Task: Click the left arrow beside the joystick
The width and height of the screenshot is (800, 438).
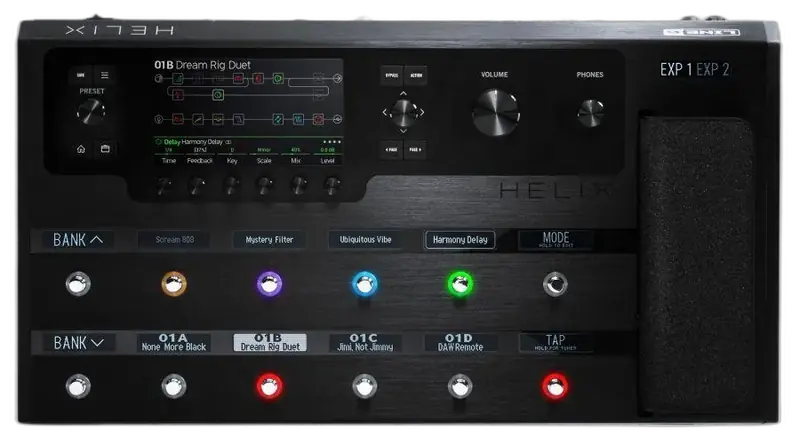Action: (385, 112)
